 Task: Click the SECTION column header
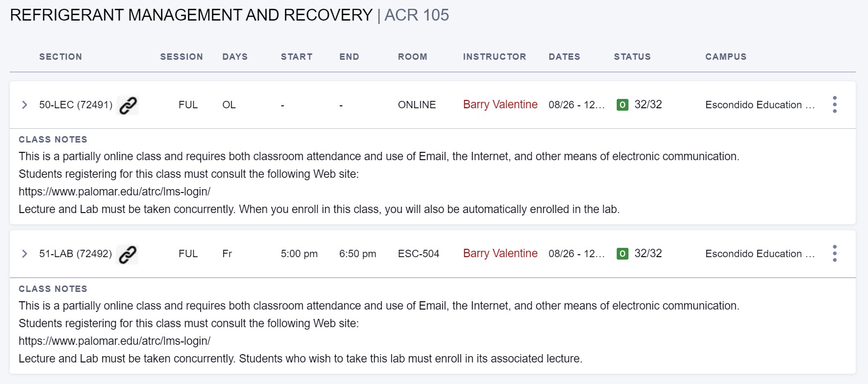click(60, 57)
